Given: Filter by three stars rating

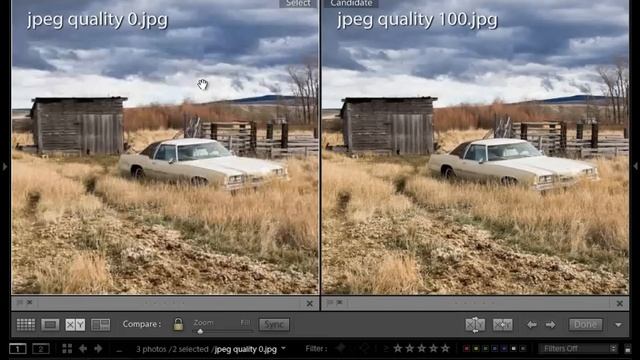Looking at the screenshot, I should point(422,348).
